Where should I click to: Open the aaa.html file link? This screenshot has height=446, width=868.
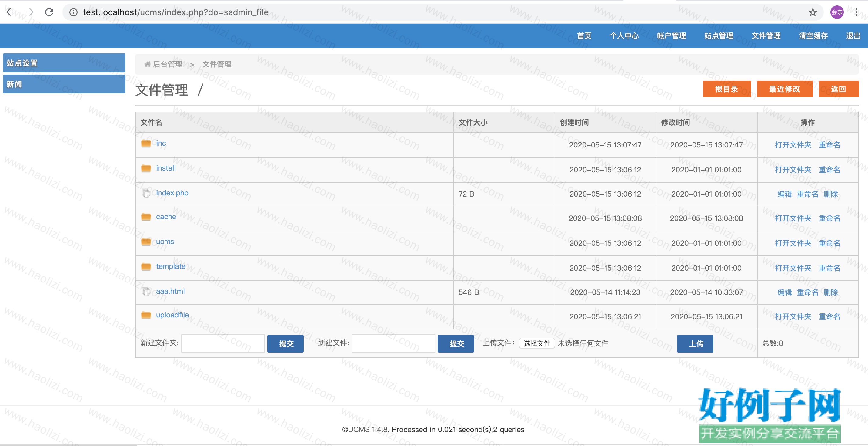pos(171,291)
